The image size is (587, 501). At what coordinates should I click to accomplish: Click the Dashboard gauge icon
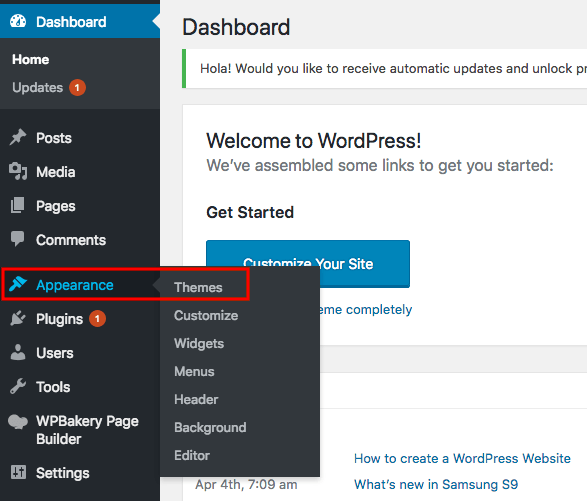click(x=18, y=21)
